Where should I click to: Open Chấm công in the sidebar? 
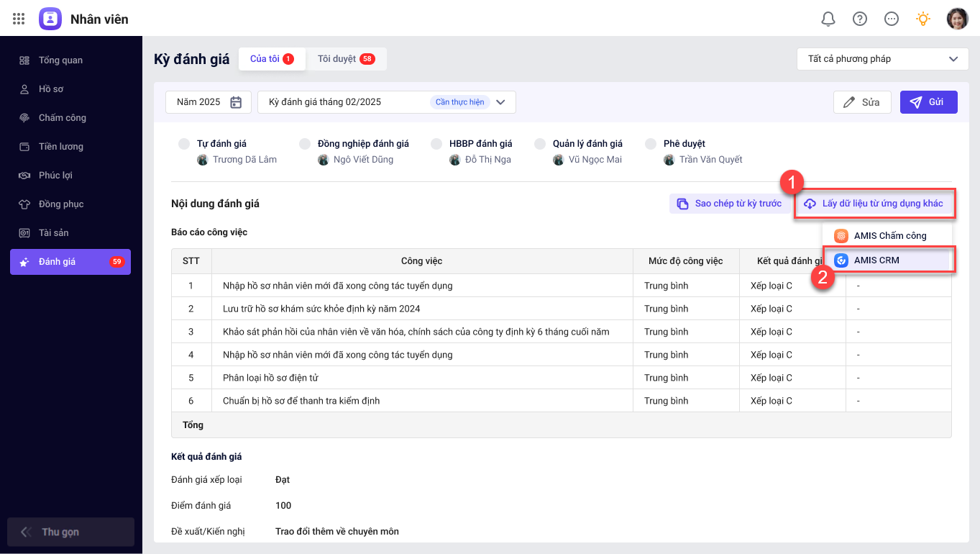click(x=63, y=118)
